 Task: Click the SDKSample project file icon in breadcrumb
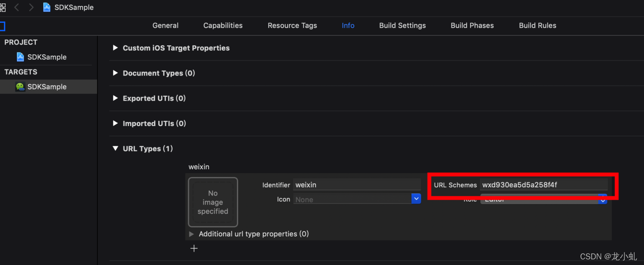pos(47,7)
